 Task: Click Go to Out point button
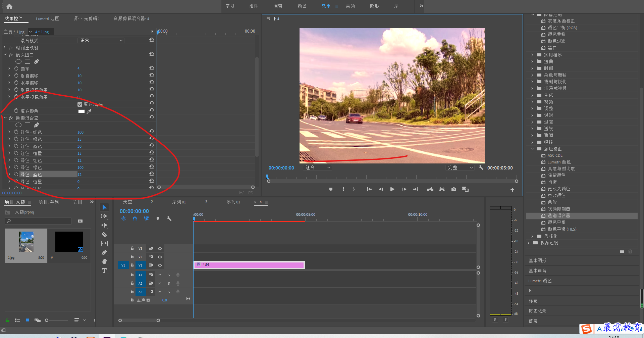pos(416,189)
